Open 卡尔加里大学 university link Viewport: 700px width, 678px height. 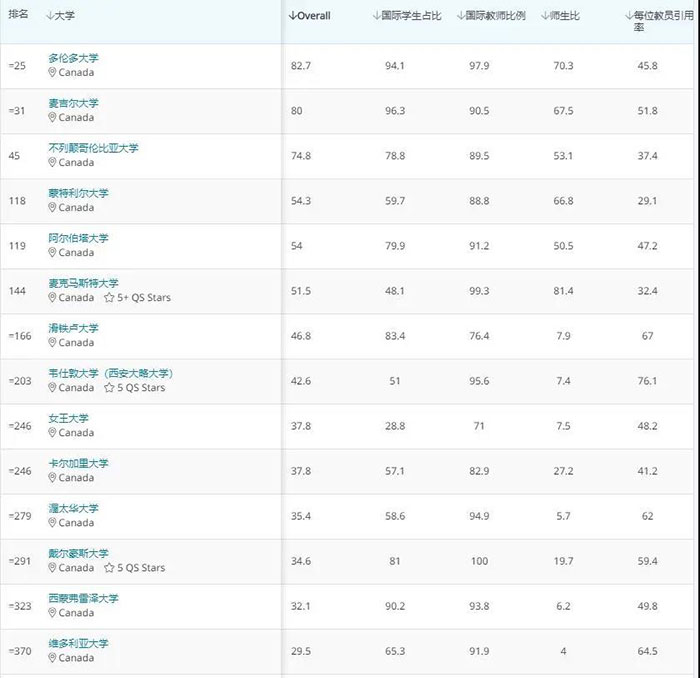coord(78,463)
